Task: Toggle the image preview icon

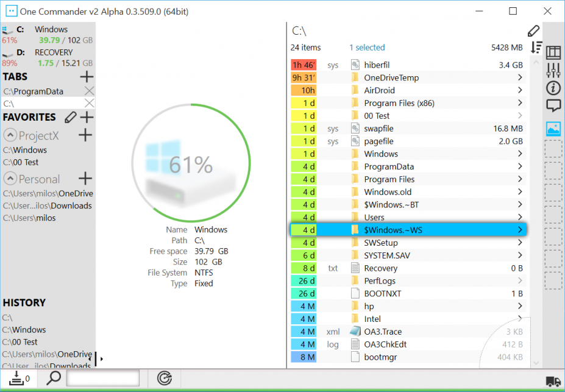Action: [553, 129]
